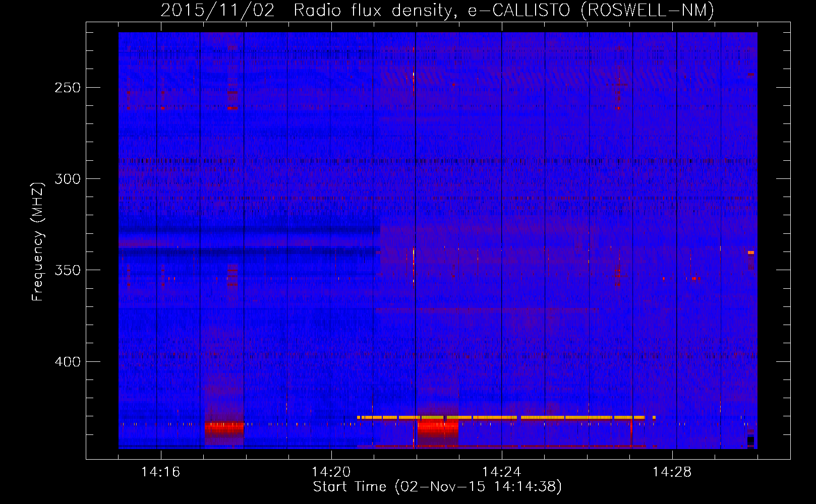
Task: Click the long yellow horizontal emission band
Action: click(x=506, y=417)
